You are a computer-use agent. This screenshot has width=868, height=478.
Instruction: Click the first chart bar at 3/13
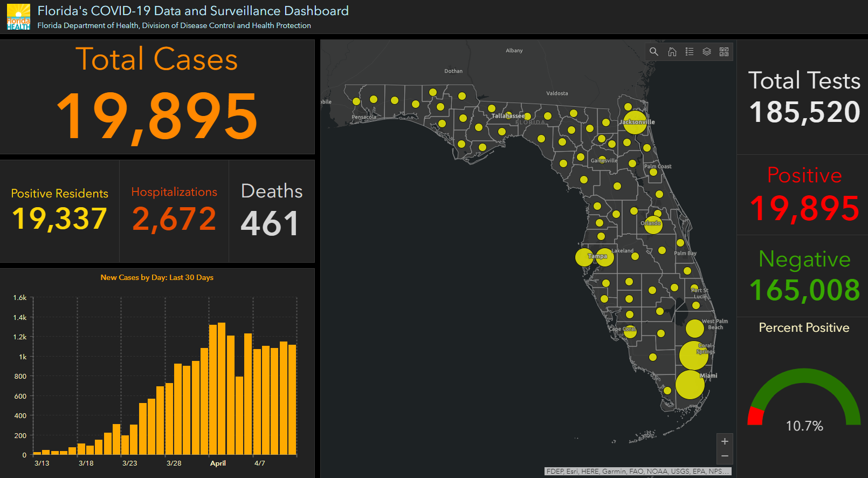pyautogui.click(x=37, y=453)
